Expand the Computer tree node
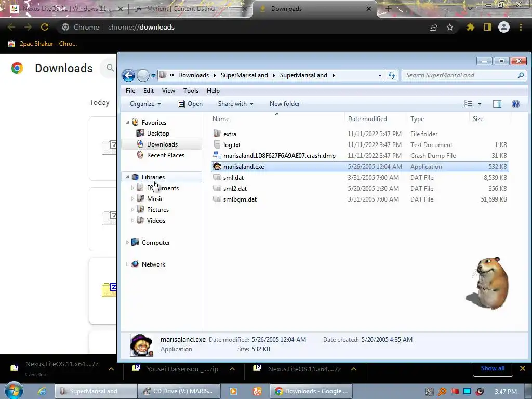Image resolution: width=532 pixels, height=399 pixels. click(127, 243)
